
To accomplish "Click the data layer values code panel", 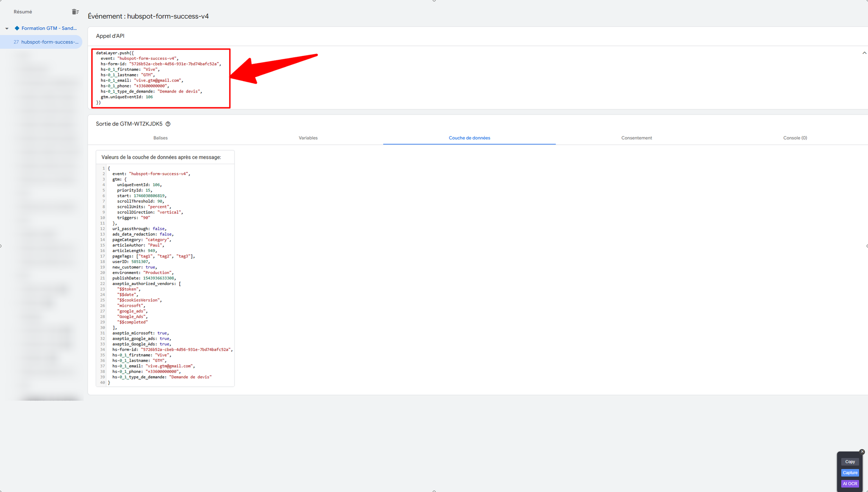I will [165, 276].
